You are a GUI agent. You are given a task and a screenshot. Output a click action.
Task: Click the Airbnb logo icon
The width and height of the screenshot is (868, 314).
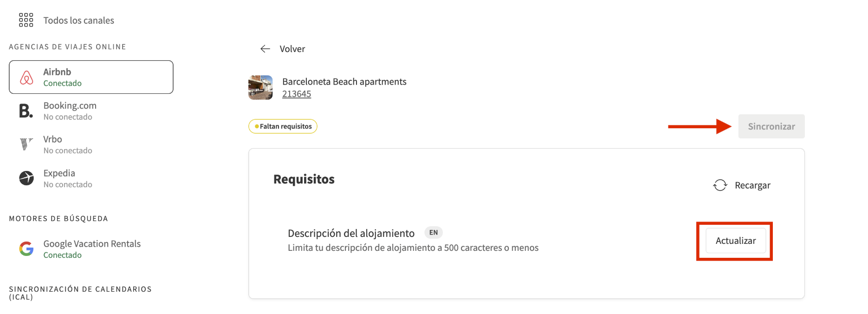[x=26, y=78]
